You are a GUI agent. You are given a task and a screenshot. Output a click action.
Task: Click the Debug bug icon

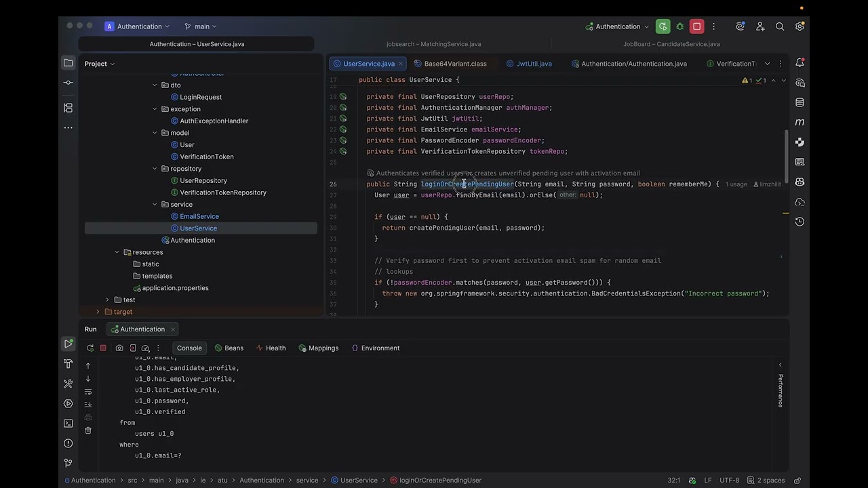[680, 26]
